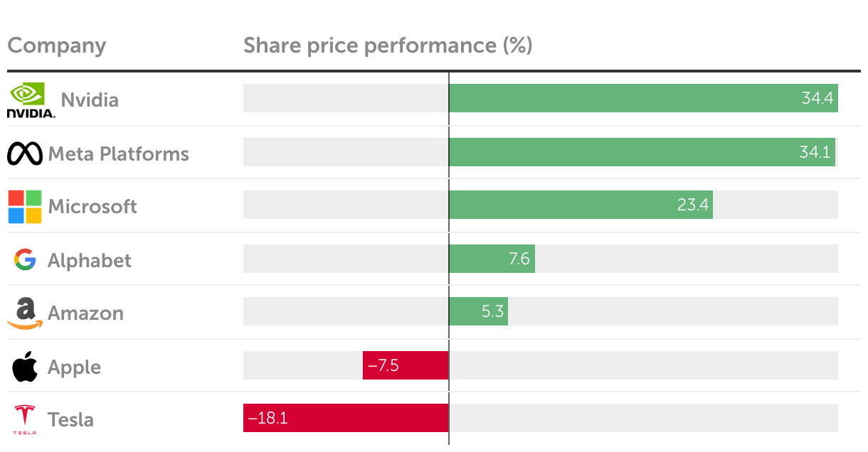
Task: Click the Tesla logo icon
Action: coord(25,419)
